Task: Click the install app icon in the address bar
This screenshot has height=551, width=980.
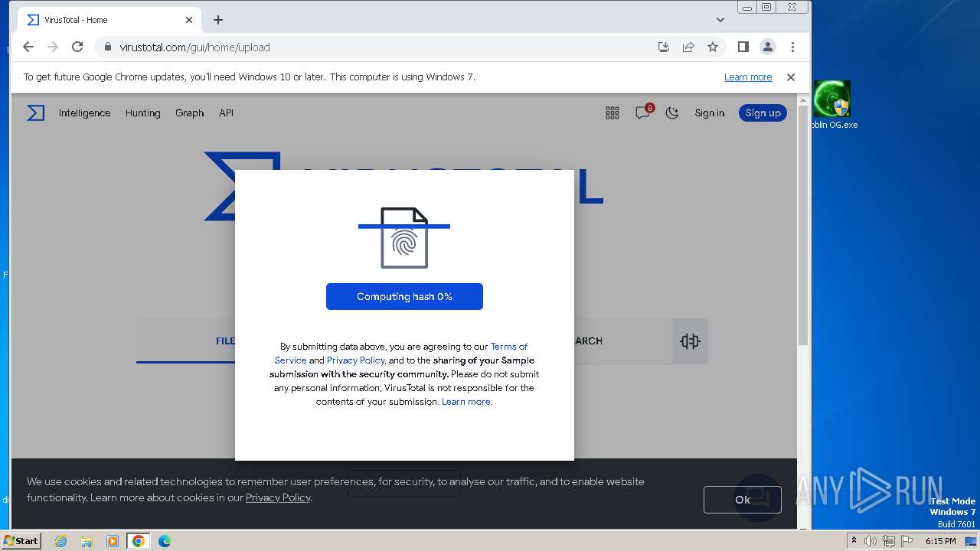Action: coord(664,47)
